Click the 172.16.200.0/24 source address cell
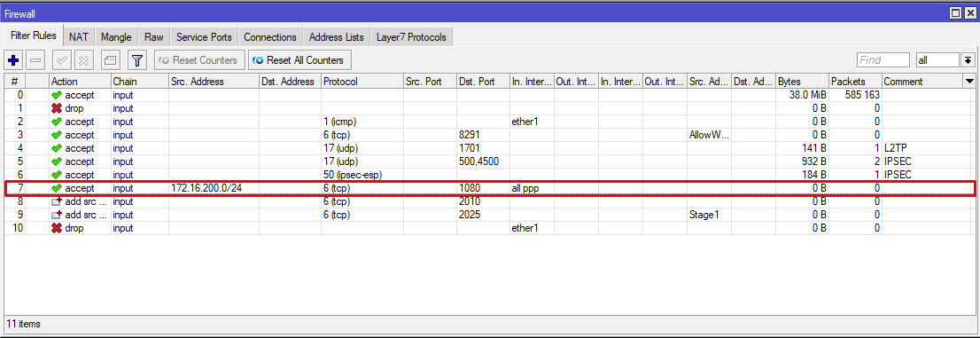The height and width of the screenshot is (338, 980). pos(214,188)
